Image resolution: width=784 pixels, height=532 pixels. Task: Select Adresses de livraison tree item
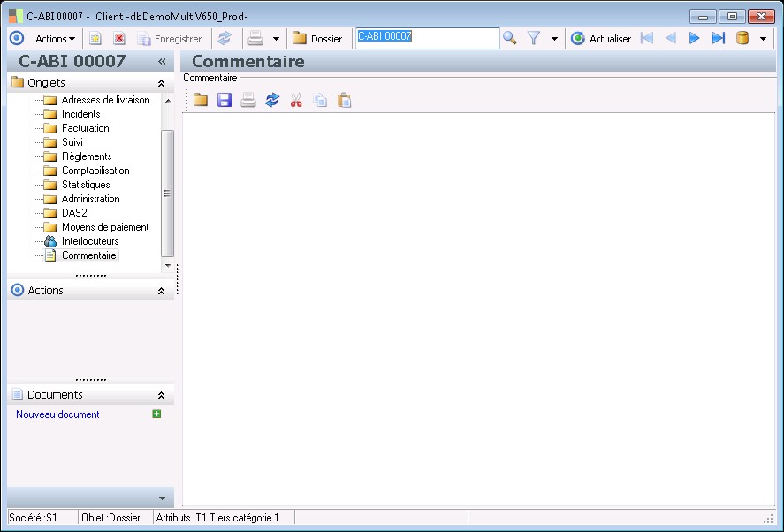coord(105,100)
